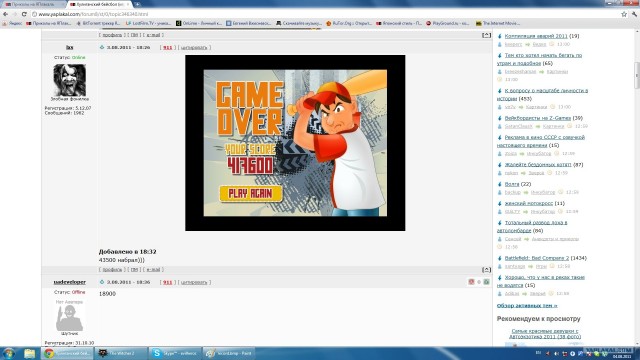640x360 pixels.
Task: Open Battlefield: Bad Company 2 topic
Action: pos(536,258)
